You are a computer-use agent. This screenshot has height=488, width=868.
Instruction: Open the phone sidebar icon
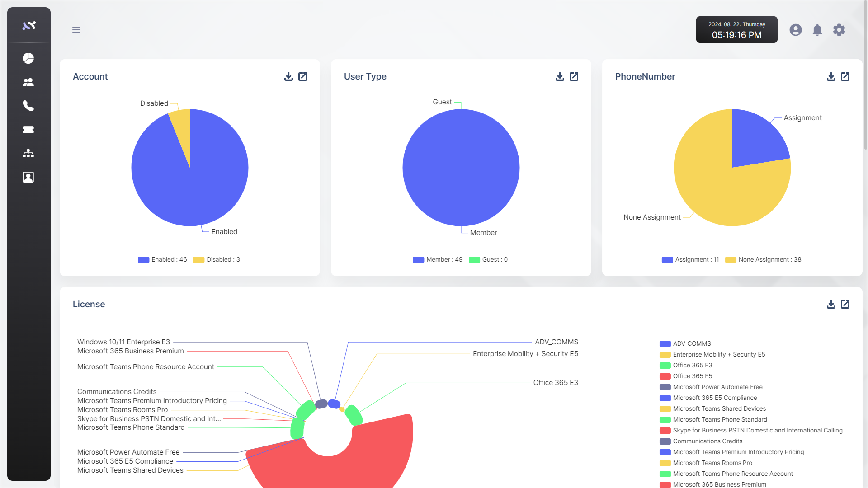point(28,106)
